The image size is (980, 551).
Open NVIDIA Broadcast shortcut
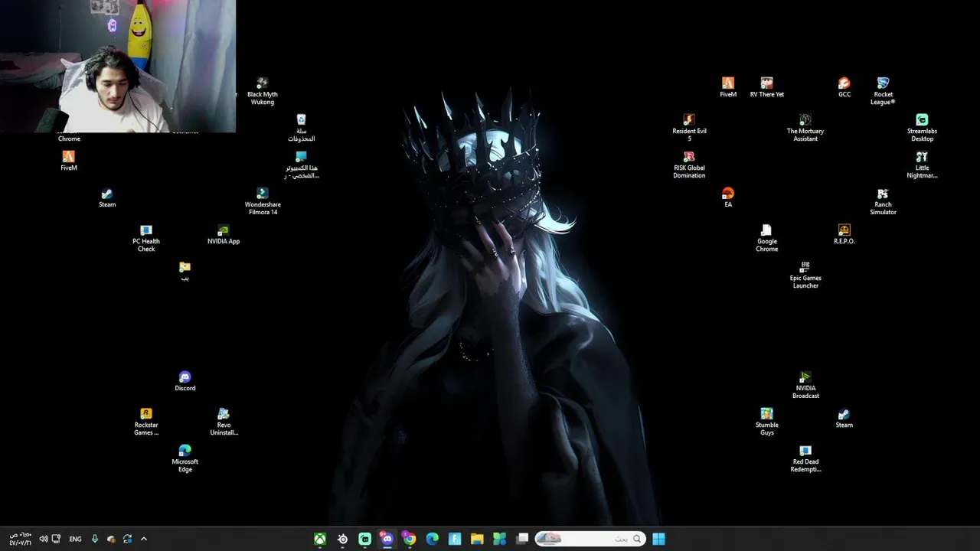click(x=805, y=384)
